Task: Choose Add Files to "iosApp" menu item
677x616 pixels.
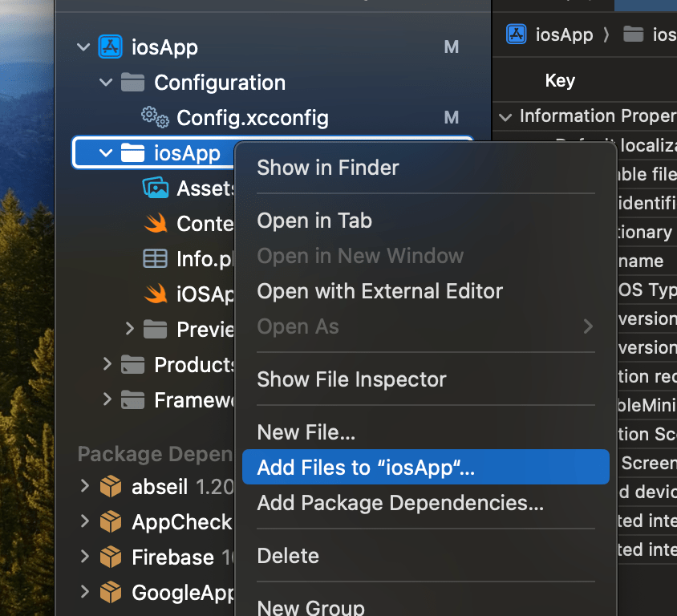Action: (x=366, y=468)
